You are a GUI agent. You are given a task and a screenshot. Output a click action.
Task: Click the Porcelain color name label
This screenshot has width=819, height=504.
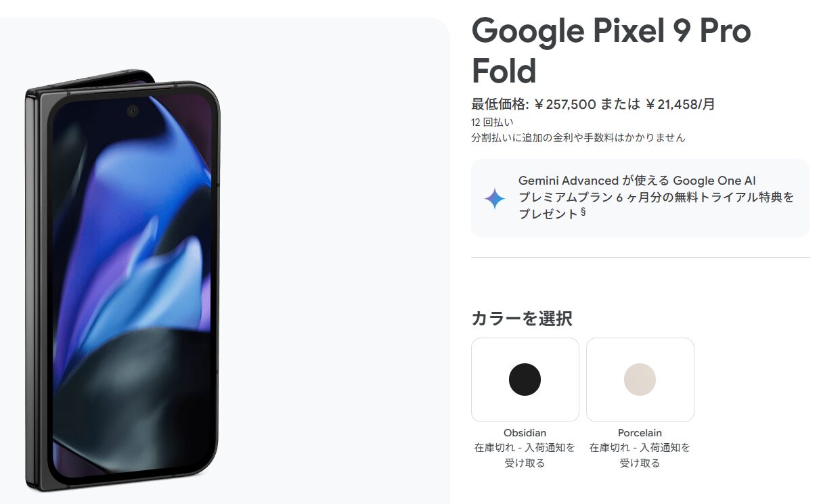point(640,433)
